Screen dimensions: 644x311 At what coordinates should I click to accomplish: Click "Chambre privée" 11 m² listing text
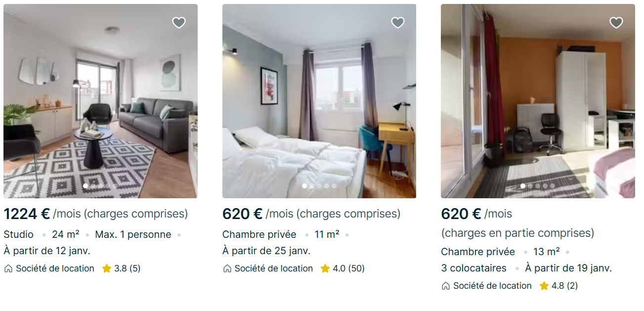[x=259, y=234]
